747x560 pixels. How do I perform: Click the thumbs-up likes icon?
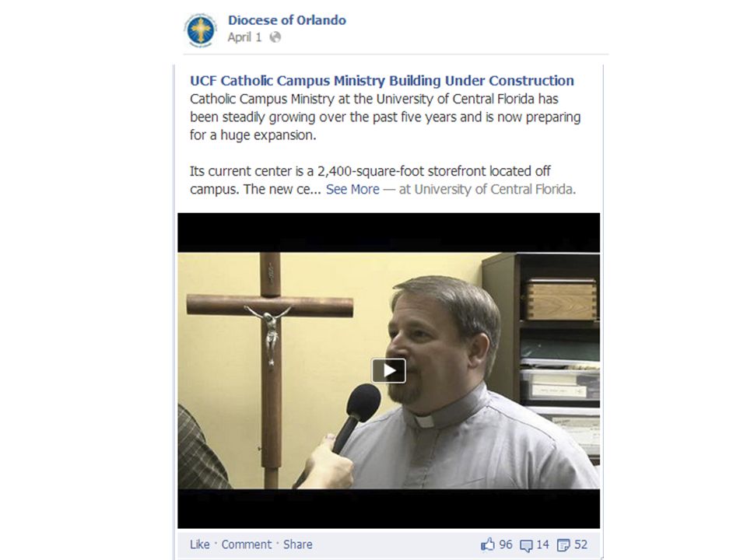coord(488,544)
